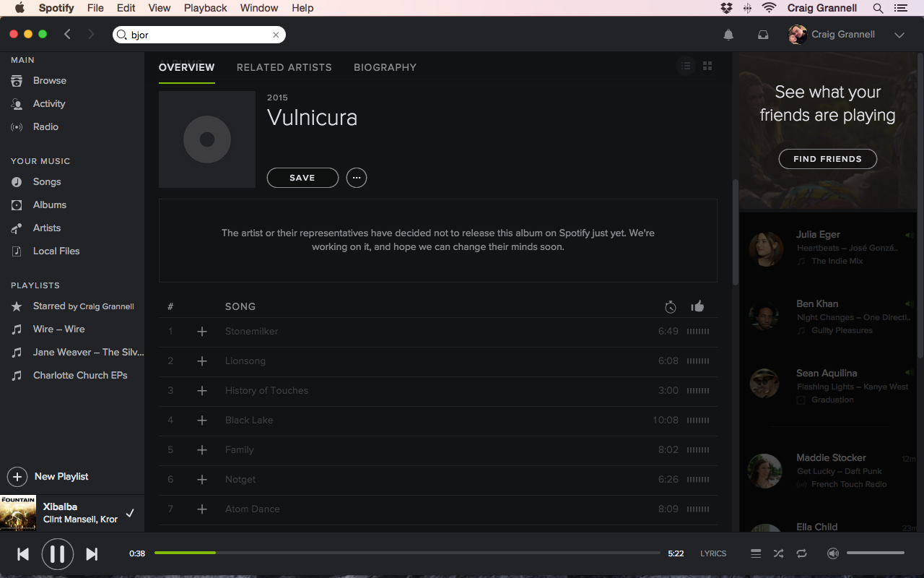
Task: Toggle repeat mode
Action: coord(801,553)
